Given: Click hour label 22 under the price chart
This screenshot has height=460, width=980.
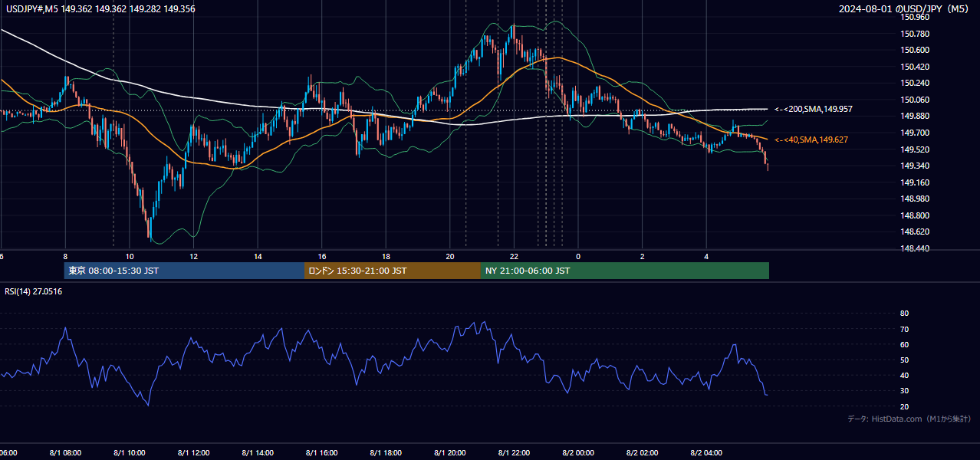Looking at the screenshot, I should pos(514,256).
